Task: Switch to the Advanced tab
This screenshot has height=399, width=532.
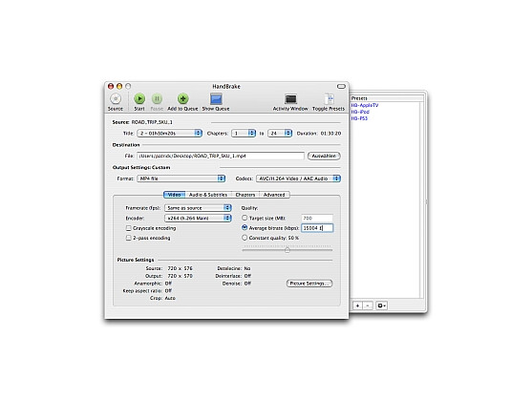Action: coord(274,195)
